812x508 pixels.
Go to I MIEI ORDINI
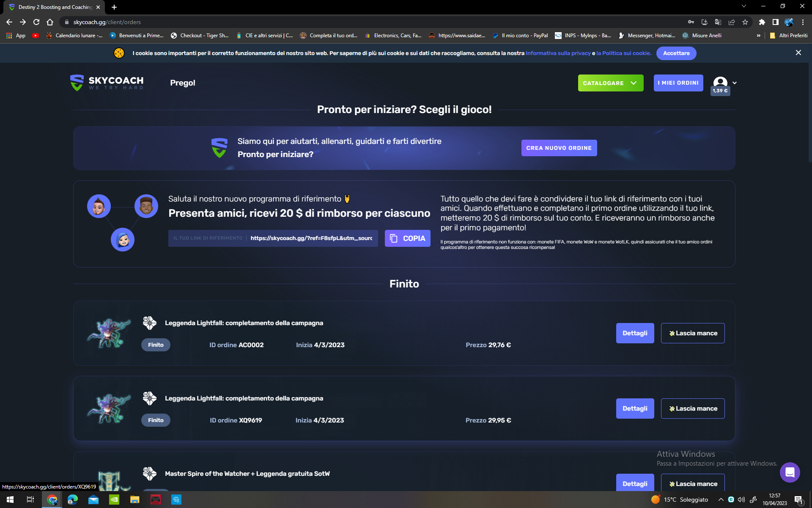click(678, 83)
